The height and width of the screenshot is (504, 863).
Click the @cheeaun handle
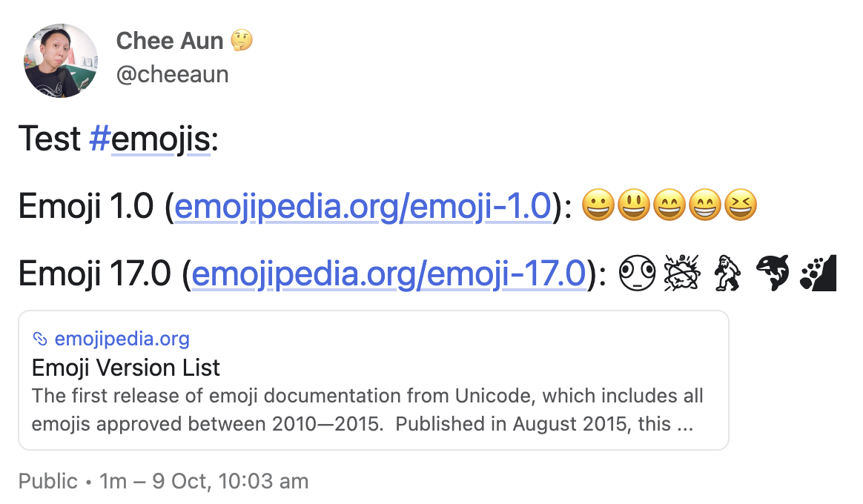tap(172, 74)
